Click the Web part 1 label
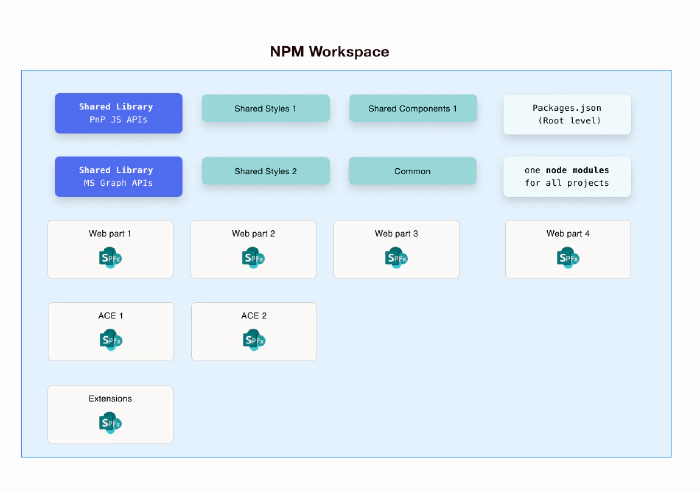 pos(110,233)
